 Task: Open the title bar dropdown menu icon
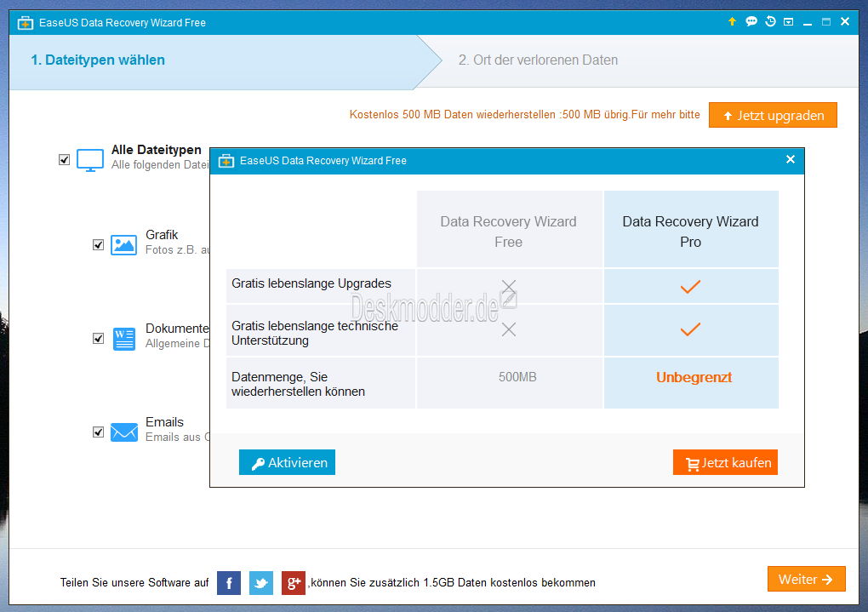coord(788,22)
